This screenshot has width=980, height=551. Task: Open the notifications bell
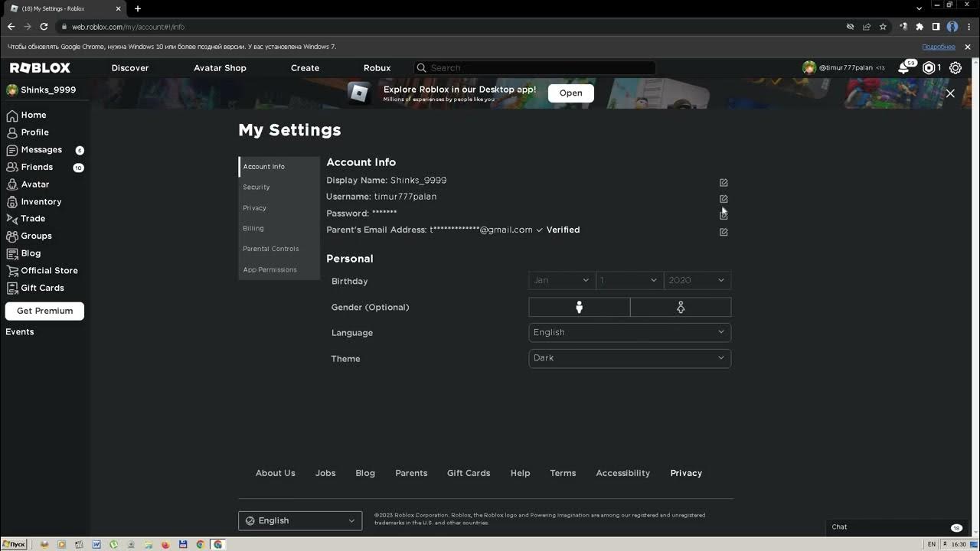tap(903, 68)
